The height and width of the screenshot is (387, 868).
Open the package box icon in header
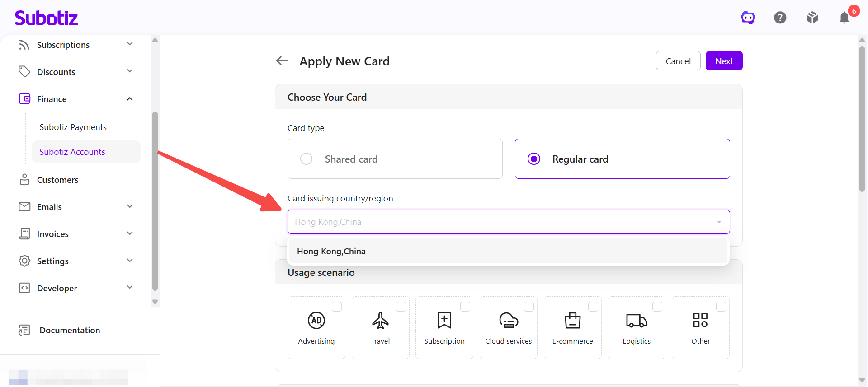pyautogui.click(x=812, y=18)
